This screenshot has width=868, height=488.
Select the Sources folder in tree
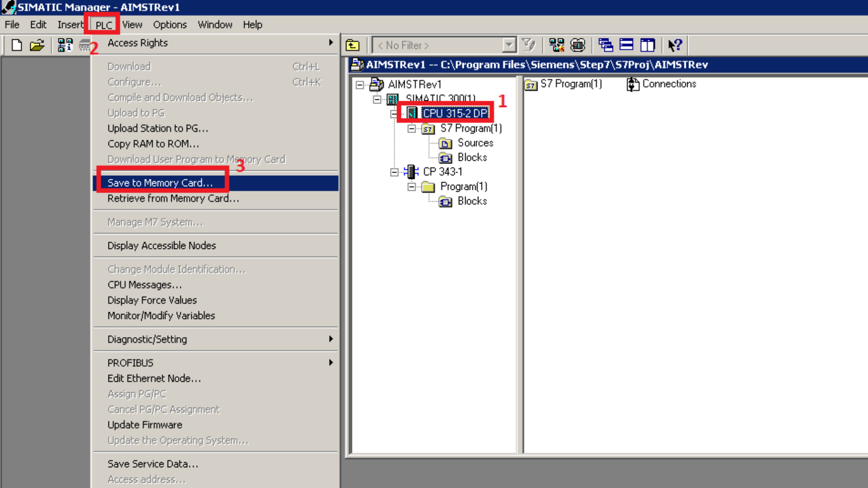pos(475,143)
